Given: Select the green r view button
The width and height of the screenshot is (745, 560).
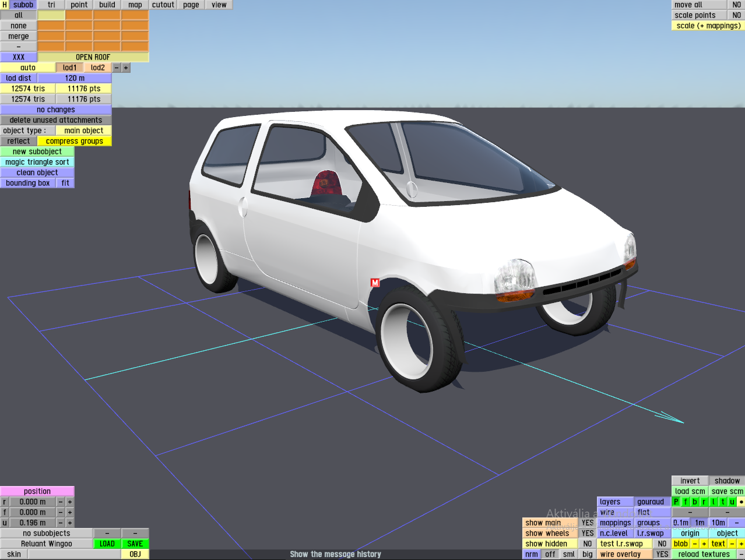Looking at the screenshot, I should tap(704, 502).
